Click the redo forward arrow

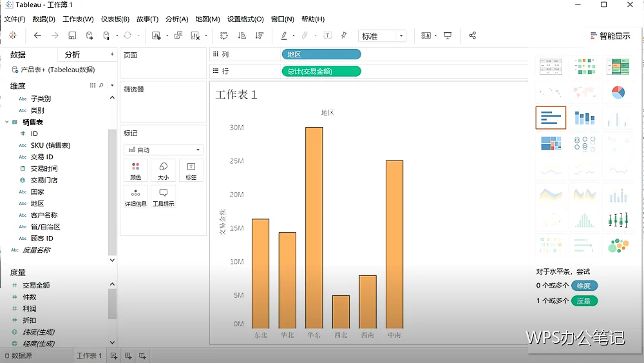[55, 35]
